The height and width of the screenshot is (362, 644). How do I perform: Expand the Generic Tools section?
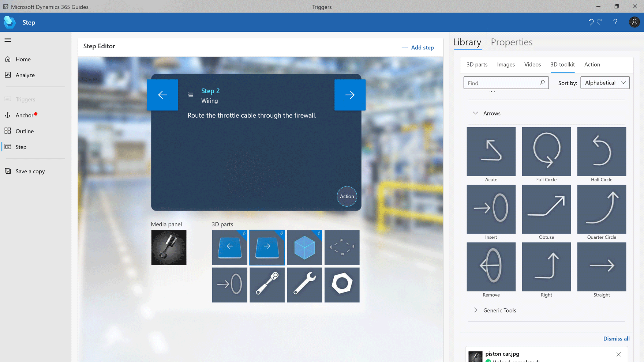tap(475, 310)
